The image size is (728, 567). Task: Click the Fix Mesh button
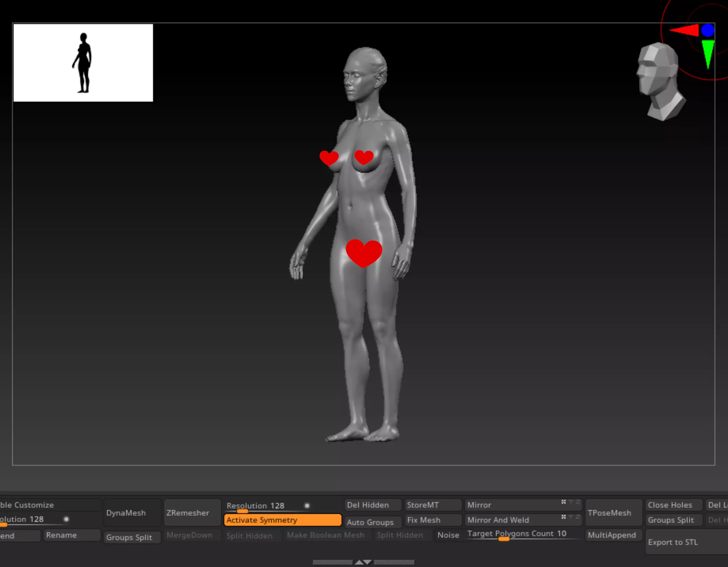433,520
